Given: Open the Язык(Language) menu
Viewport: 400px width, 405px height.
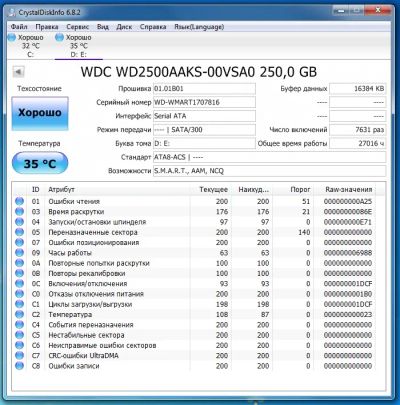Looking at the screenshot, I should tap(199, 27).
